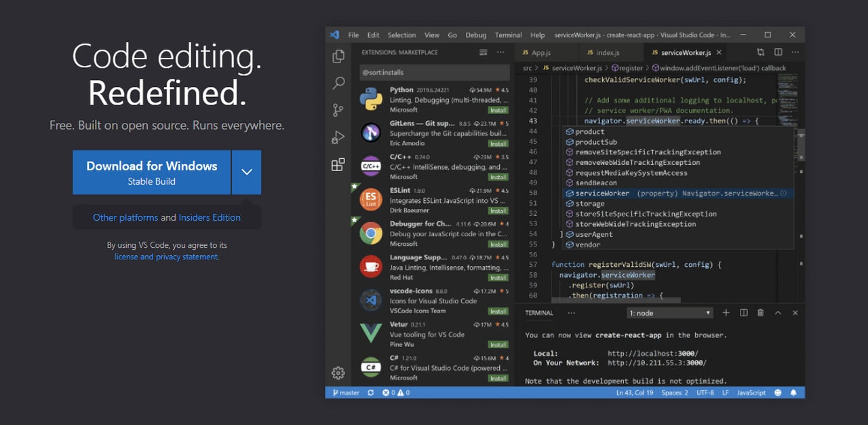Open license and privacy statement link
This screenshot has height=425, width=868.
point(166,257)
